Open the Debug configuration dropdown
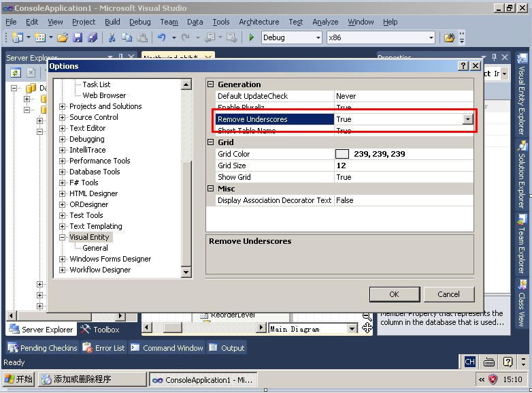Screen dimensions: 532x393 click(x=318, y=37)
